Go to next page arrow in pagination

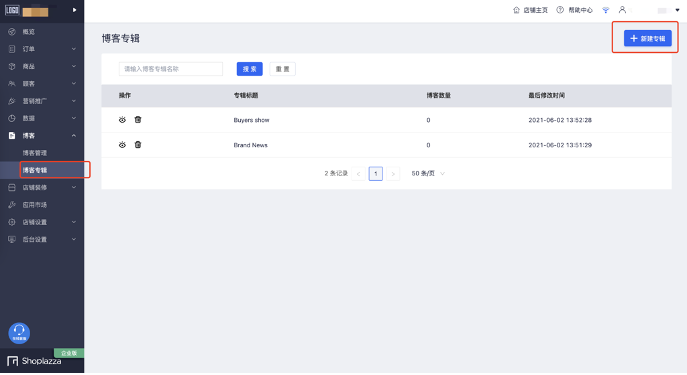(x=393, y=174)
